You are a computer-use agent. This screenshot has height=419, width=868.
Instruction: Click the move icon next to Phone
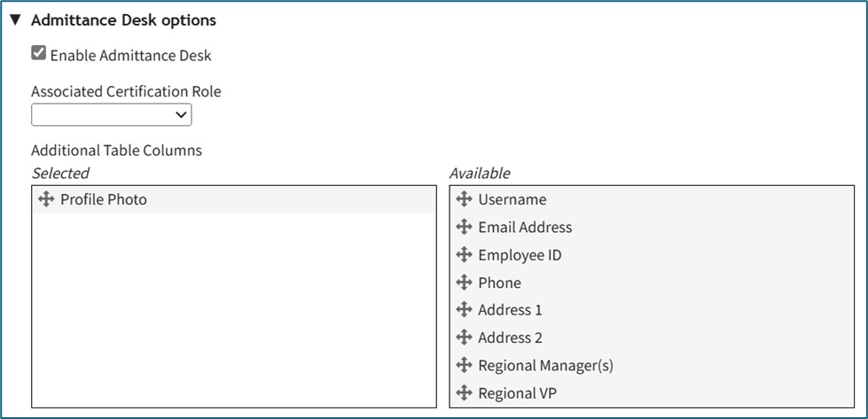coord(464,283)
